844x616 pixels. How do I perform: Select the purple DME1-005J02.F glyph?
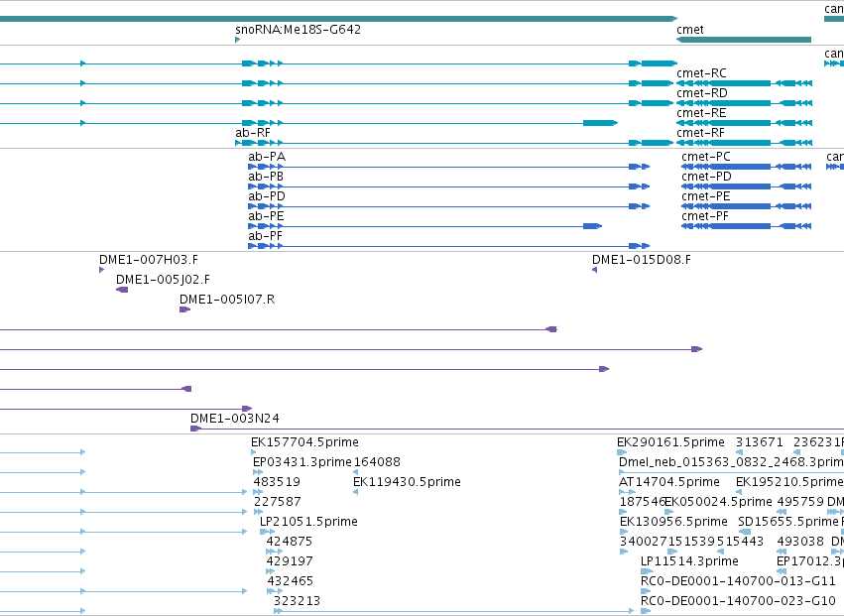pos(122,290)
